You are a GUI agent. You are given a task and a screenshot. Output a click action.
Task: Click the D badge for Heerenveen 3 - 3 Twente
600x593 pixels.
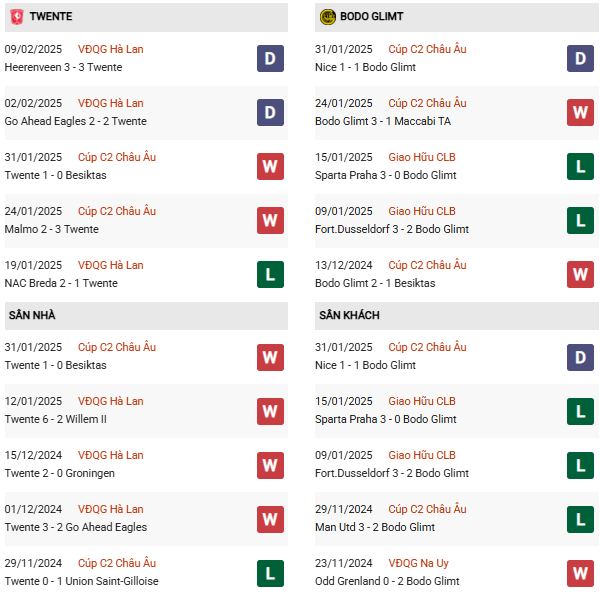coord(270,59)
